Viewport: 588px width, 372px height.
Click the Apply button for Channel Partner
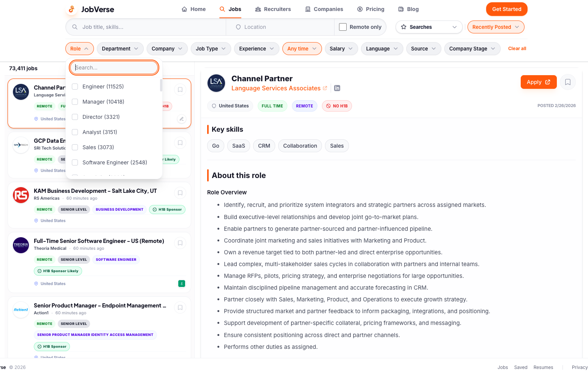pyautogui.click(x=539, y=82)
